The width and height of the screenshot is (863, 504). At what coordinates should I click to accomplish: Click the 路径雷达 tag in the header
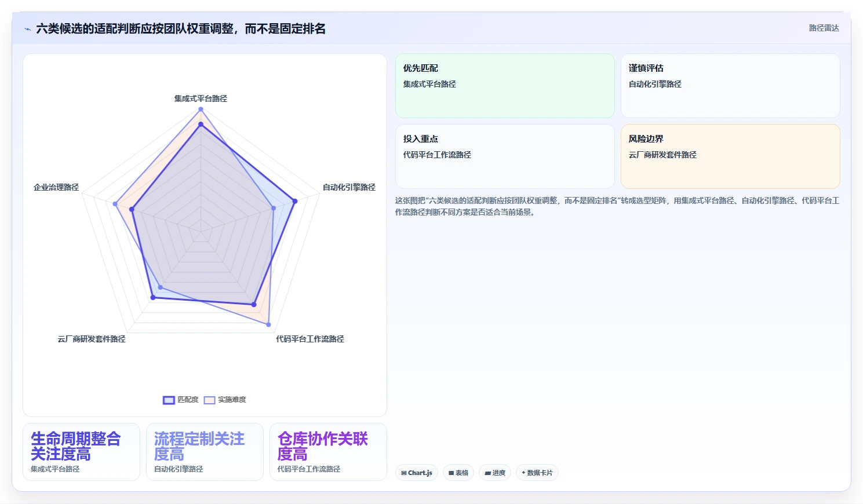click(824, 28)
